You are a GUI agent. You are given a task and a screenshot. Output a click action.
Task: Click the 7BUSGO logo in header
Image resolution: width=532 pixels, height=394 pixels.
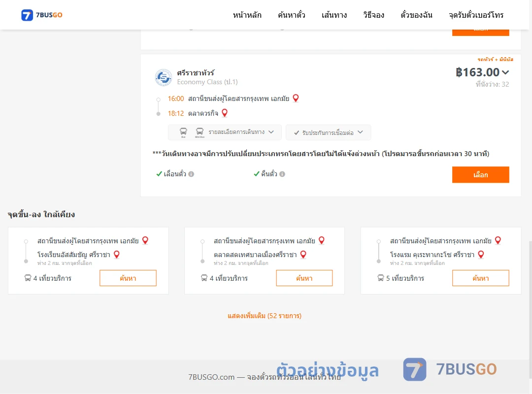pyautogui.click(x=42, y=15)
